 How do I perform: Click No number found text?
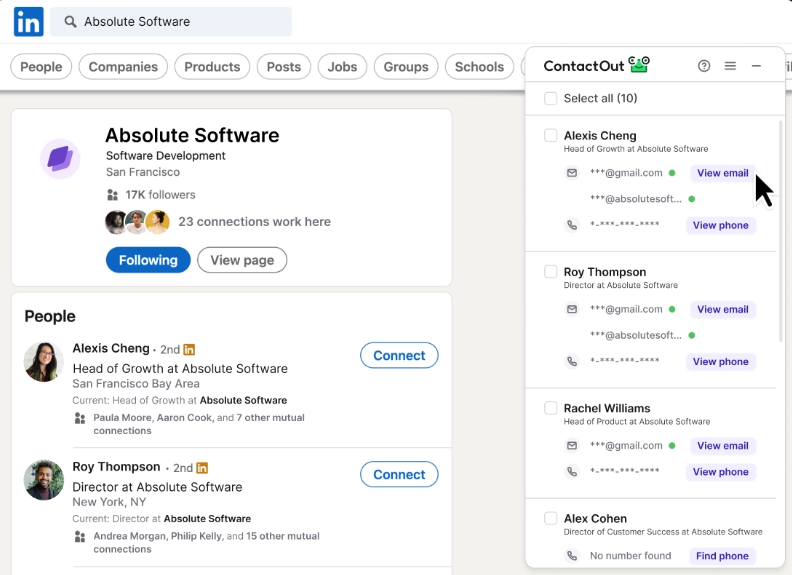pyautogui.click(x=630, y=556)
